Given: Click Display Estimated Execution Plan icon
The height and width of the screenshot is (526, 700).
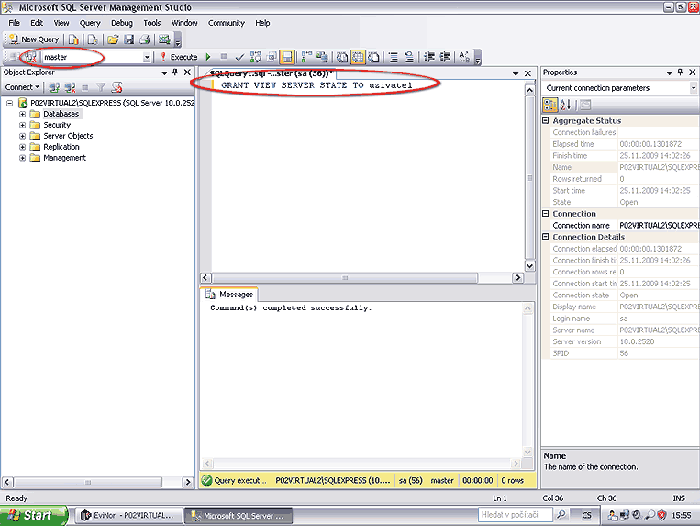Looking at the screenshot, I should (x=255, y=57).
